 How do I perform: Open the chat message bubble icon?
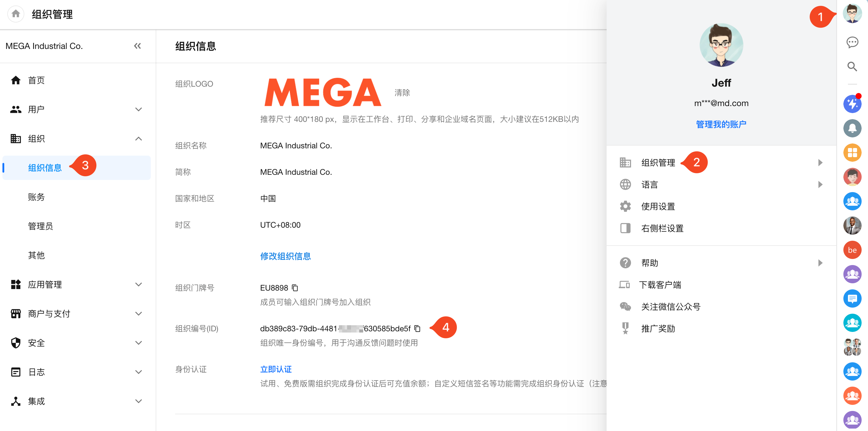tap(852, 42)
